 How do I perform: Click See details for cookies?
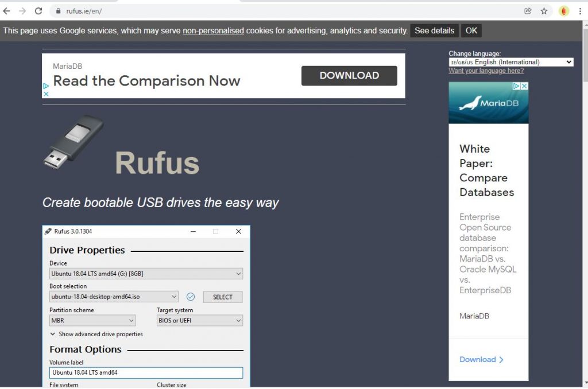coord(434,31)
